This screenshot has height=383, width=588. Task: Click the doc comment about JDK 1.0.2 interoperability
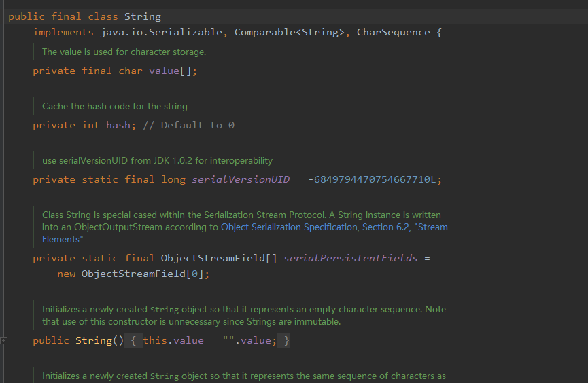pos(157,161)
